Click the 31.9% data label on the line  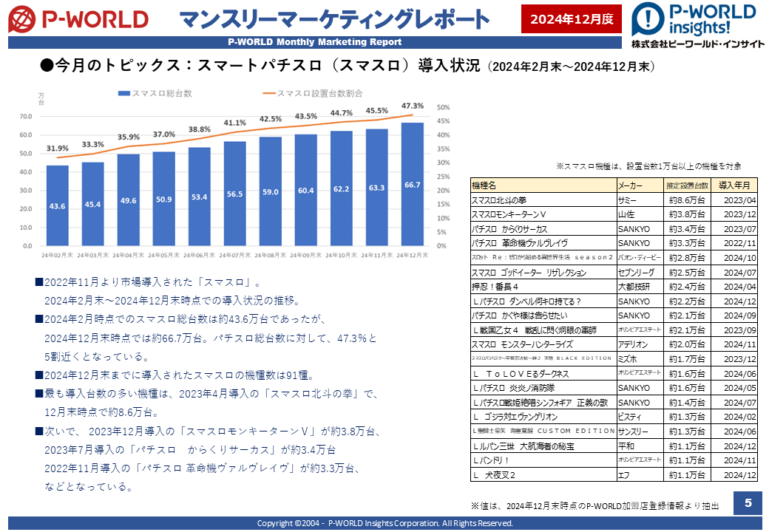click(x=58, y=148)
